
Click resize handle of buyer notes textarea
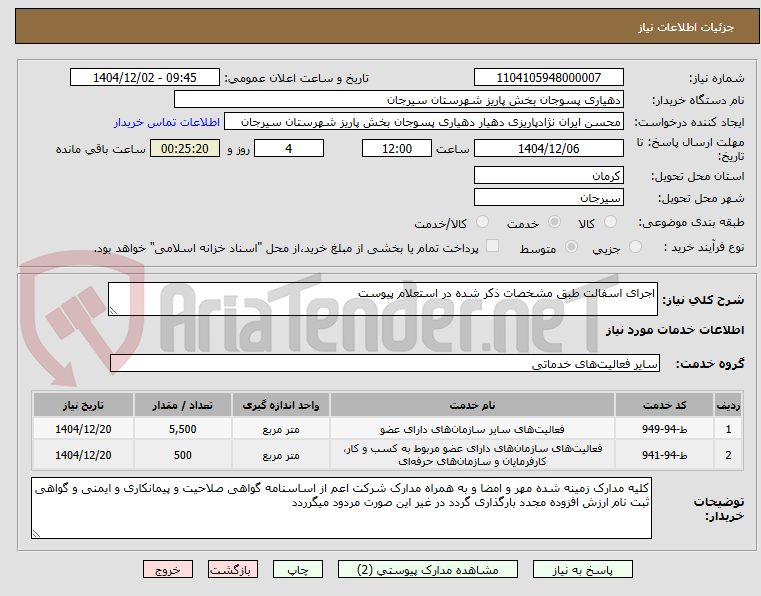click(36, 533)
